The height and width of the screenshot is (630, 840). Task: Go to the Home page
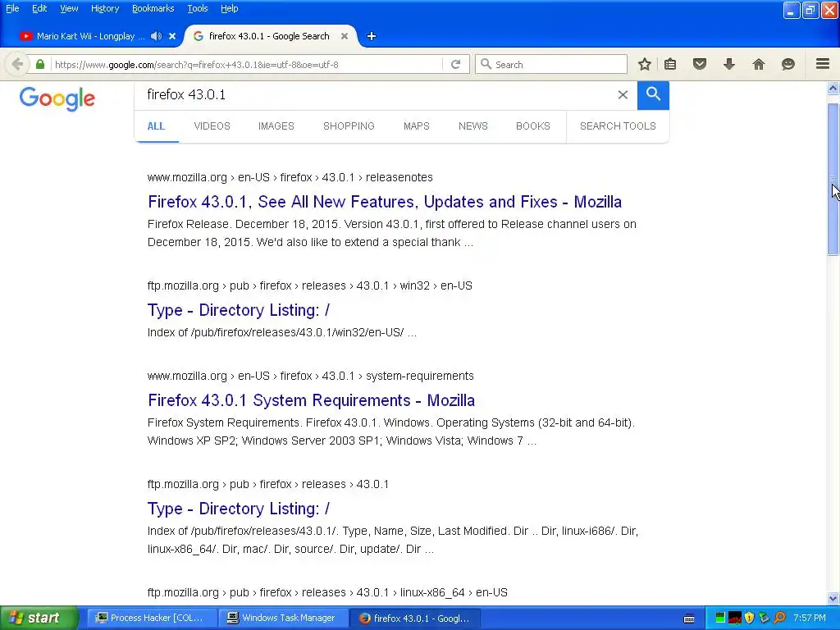coord(759,64)
